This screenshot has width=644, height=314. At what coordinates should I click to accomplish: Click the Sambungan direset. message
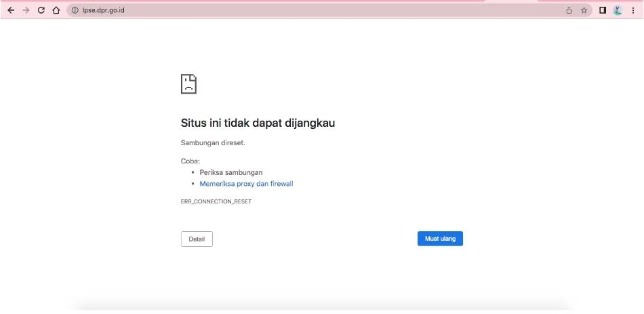coord(213,143)
